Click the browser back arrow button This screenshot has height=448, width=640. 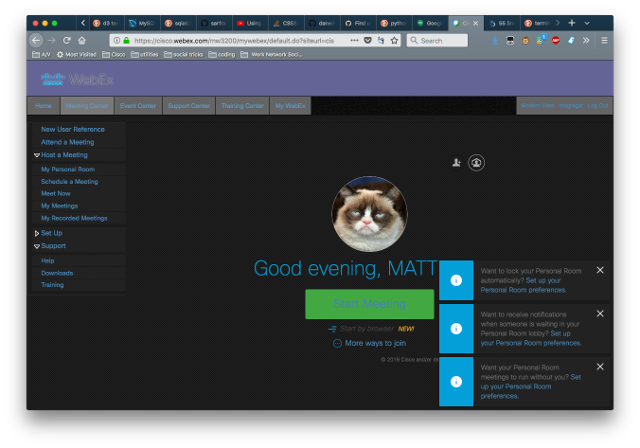[x=36, y=40]
